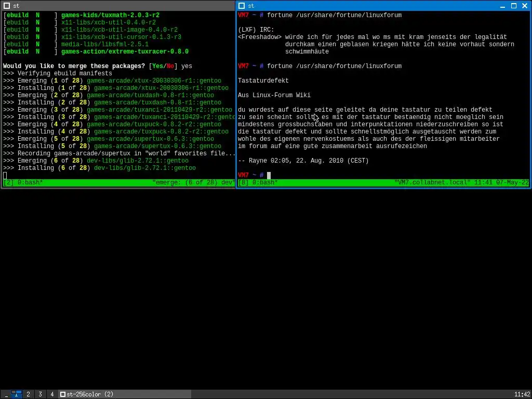
Task: Click 'games-kids/tuxmath-2.0.3-r2' package line
Action: click(x=110, y=15)
